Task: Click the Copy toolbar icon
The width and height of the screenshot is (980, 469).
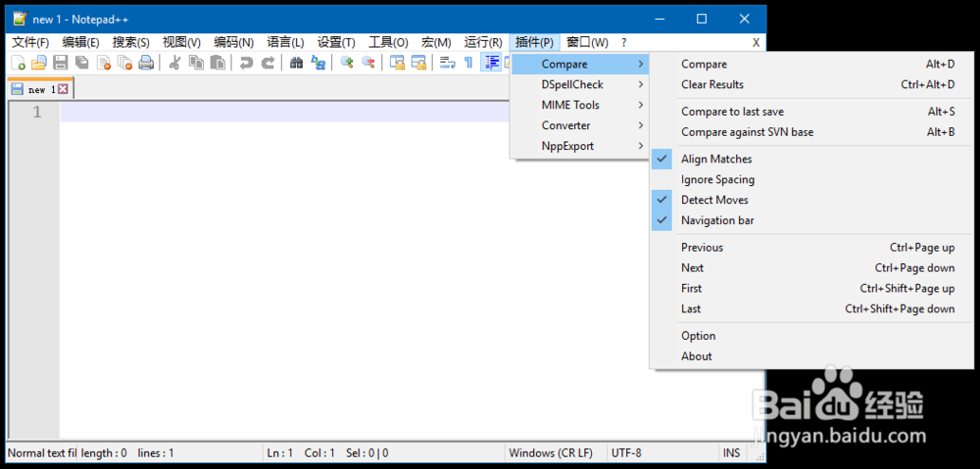Action: pos(196,62)
